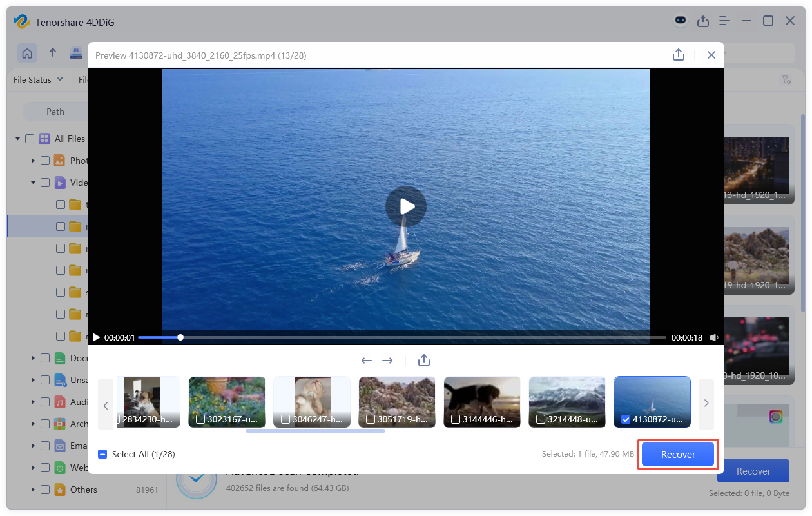This screenshot has height=516, width=812.
Task: Open the hamburger menu icon
Action: [x=724, y=21]
